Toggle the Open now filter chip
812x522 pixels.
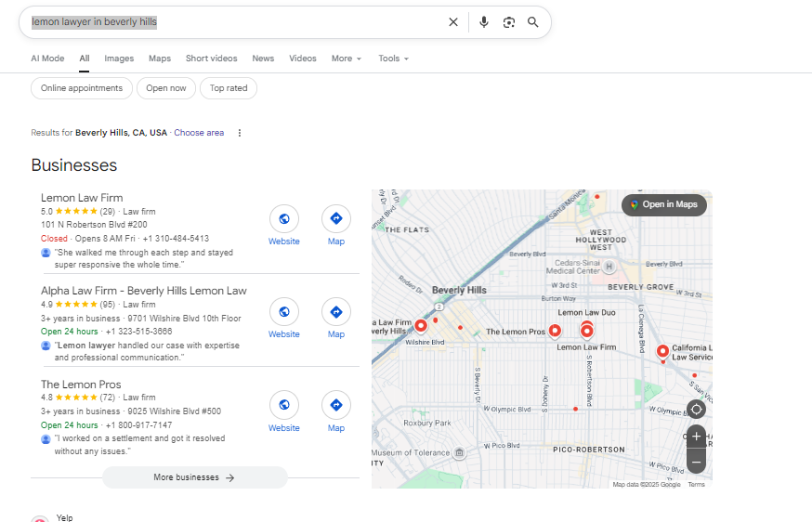[166, 88]
